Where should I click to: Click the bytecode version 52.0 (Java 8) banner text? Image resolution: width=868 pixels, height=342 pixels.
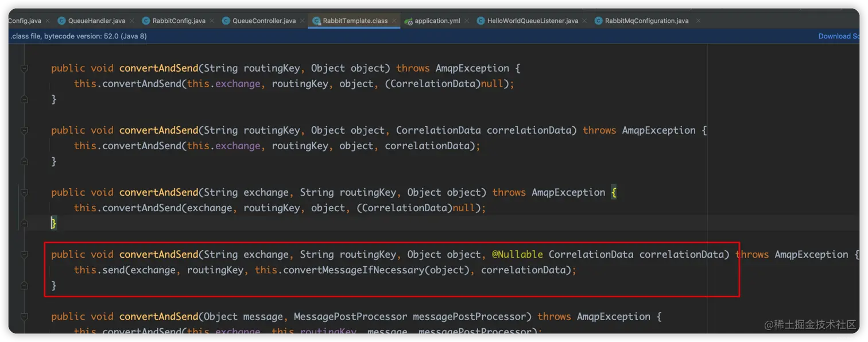tap(79, 36)
